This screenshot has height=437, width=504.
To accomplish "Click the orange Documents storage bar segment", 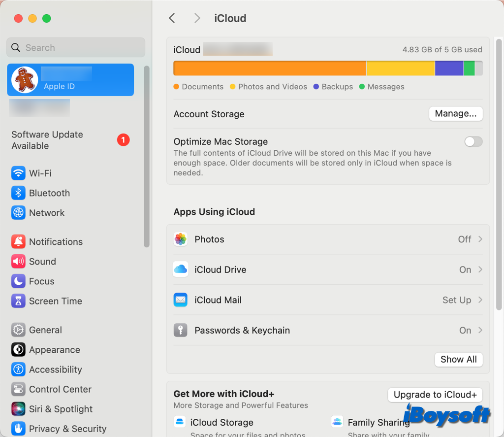I will coord(270,68).
